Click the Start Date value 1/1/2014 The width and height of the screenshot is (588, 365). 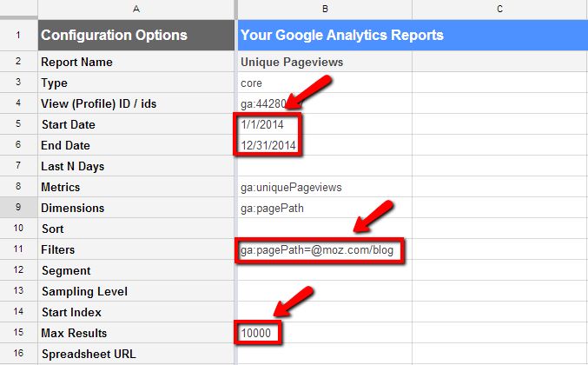point(263,124)
